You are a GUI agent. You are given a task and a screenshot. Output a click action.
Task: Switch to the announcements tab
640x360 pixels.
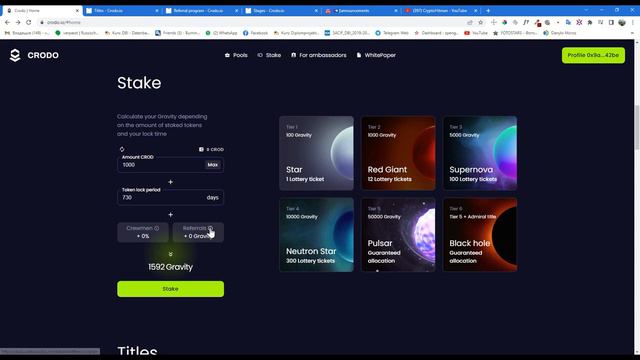click(x=360, y=11)
